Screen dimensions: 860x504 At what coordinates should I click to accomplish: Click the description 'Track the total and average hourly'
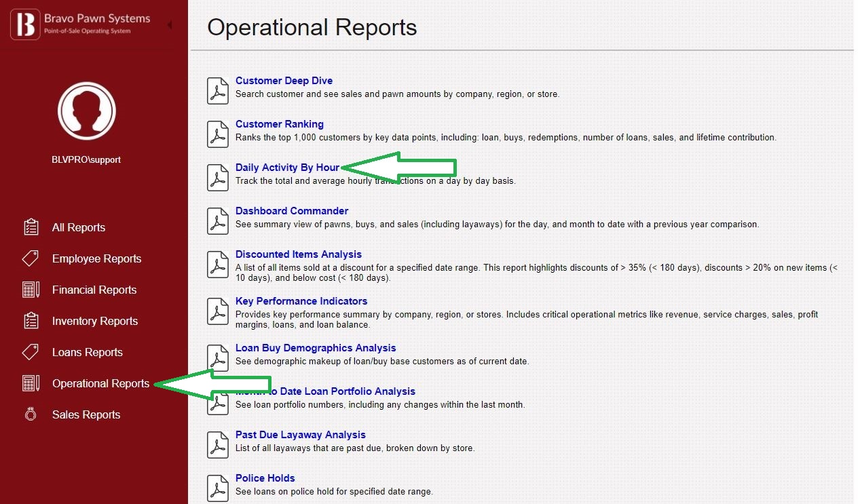[x=375, y=181]
